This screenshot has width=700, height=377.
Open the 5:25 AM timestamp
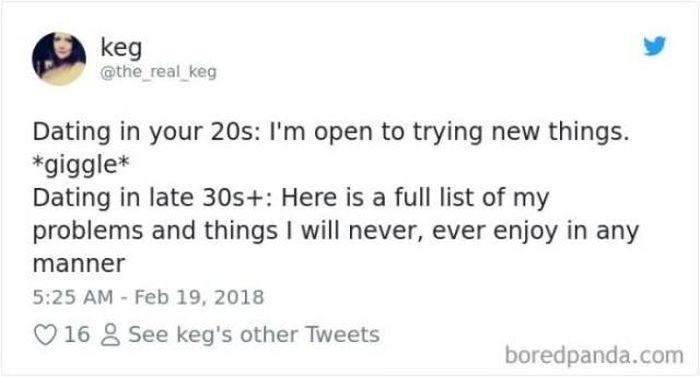point(73,297)
